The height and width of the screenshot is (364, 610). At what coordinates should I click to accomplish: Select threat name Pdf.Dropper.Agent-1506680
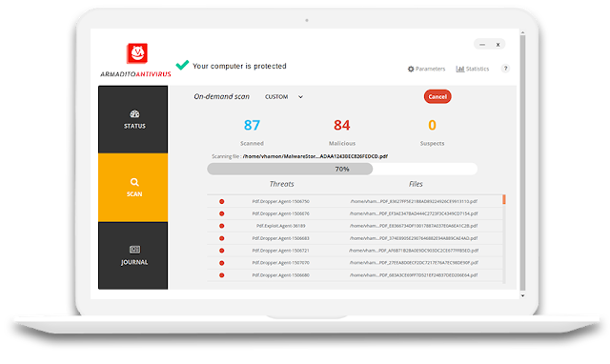(x=280, y=275)
